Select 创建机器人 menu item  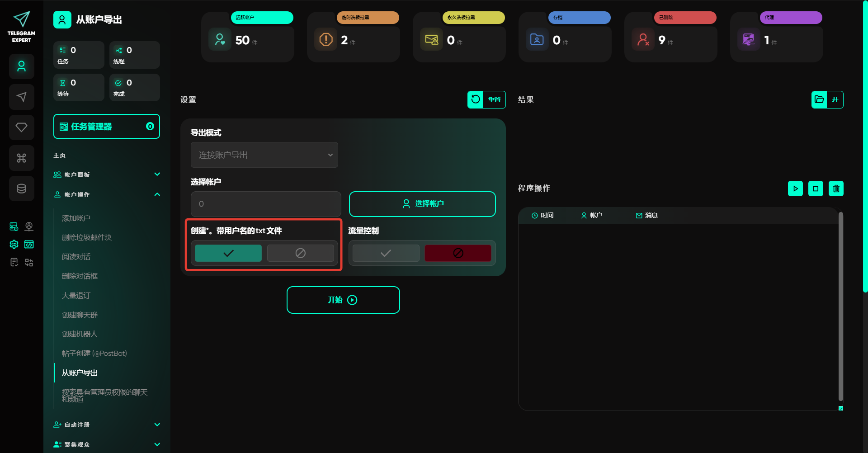pos(80,334)
